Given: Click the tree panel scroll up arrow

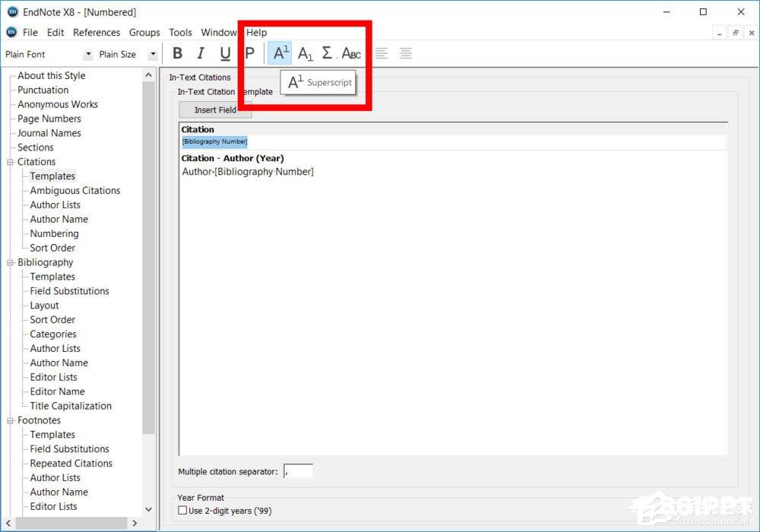Looking at the screenshot, I should point(148,75).
